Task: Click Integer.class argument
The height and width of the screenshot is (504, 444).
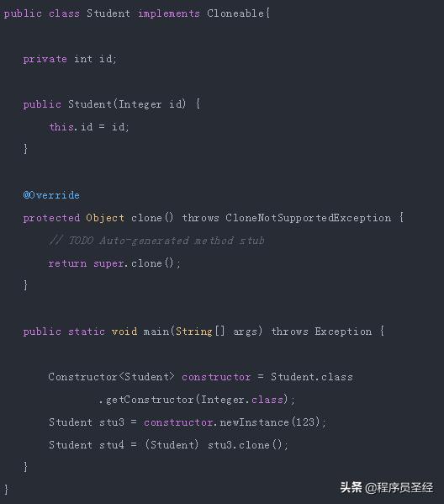Action: (242, 400)
